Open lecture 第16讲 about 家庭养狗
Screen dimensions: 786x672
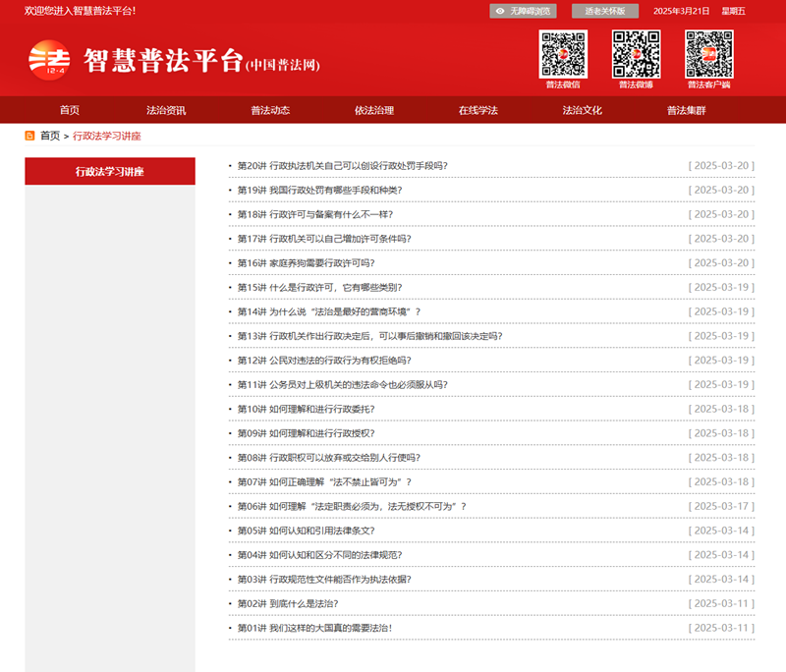coord(306,263)
